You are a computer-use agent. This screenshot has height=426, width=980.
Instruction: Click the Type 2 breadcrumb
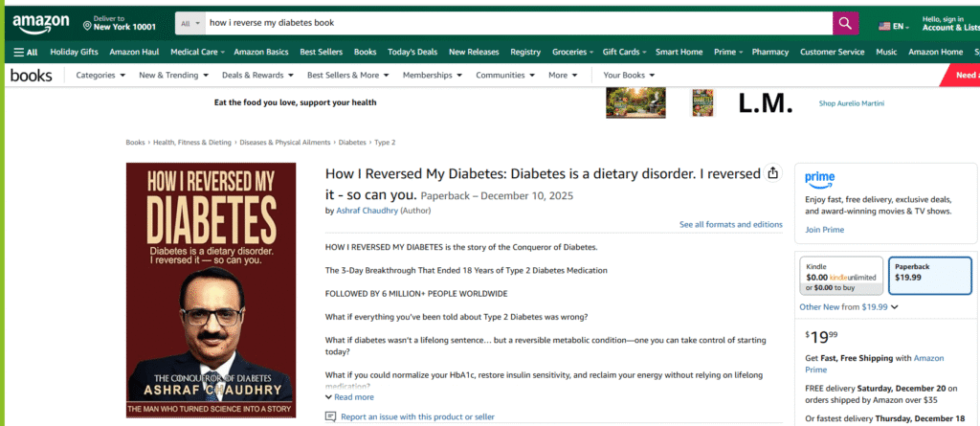[x=385, y=143]
